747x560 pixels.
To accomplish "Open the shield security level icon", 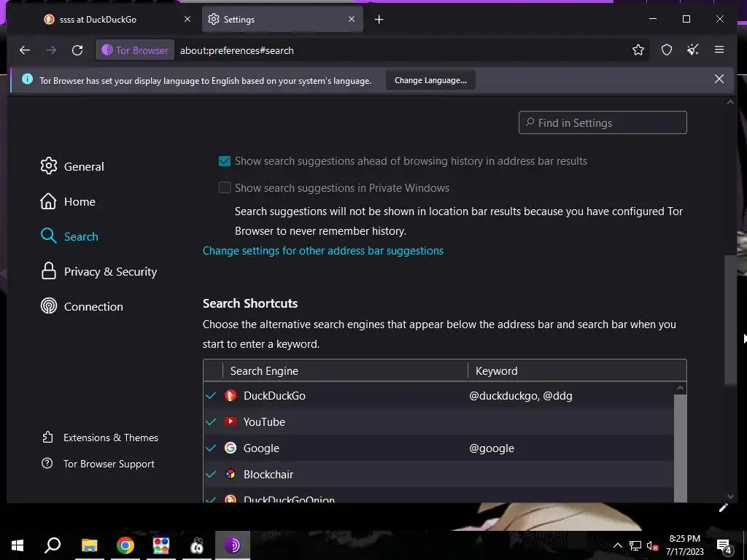I will 667,50.
